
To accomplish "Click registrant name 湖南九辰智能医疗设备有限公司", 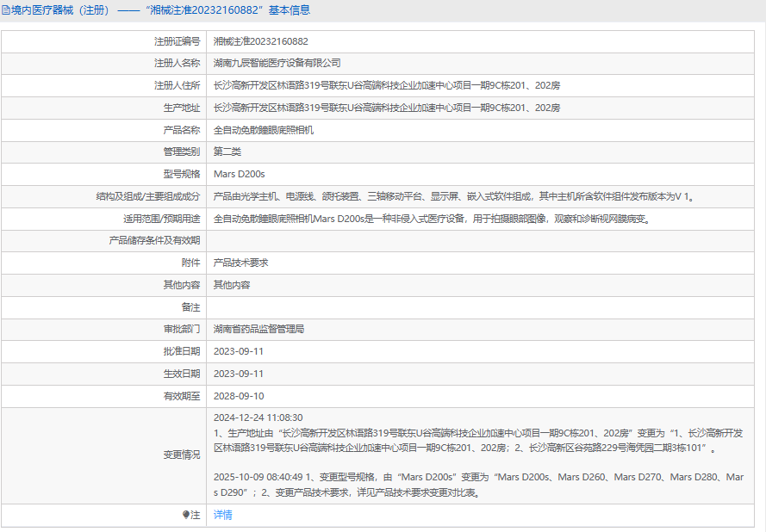I will click(x=277, y=63).
